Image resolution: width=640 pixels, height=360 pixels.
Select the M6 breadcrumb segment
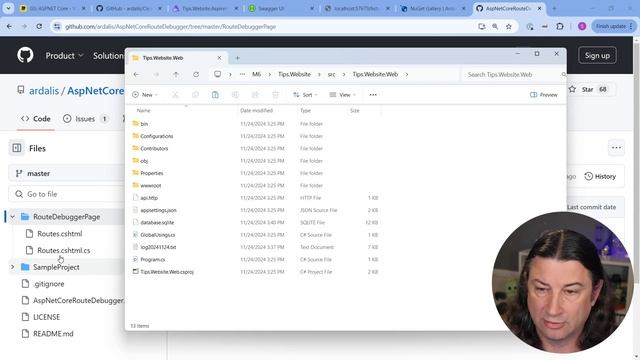(256, 74)
